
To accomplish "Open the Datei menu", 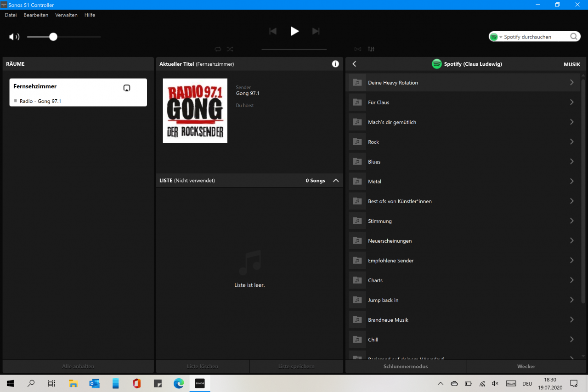I will tap(11, 15).
